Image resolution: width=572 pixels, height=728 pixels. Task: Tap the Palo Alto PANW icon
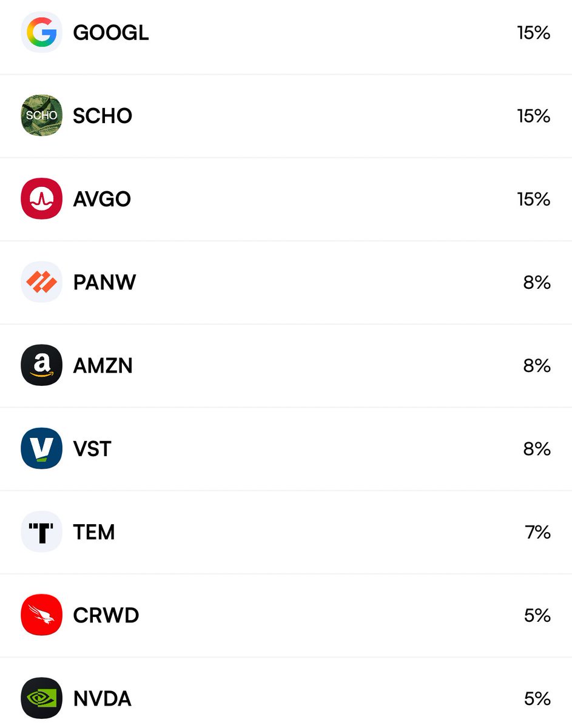(41, 282)
